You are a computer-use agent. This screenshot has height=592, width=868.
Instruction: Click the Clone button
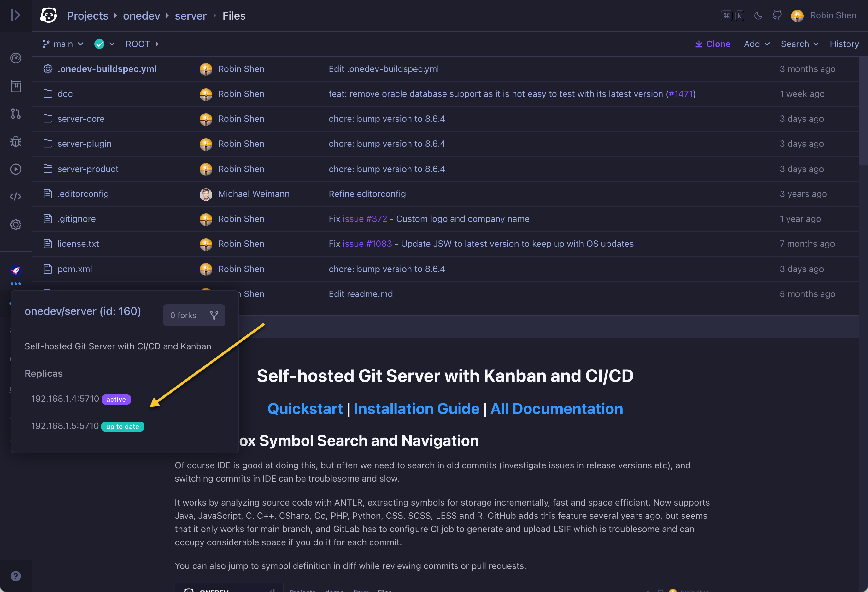pos(713,44)
